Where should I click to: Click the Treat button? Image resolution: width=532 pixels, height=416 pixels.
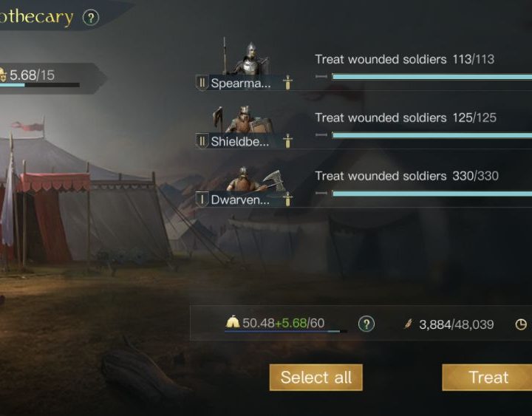487,378
